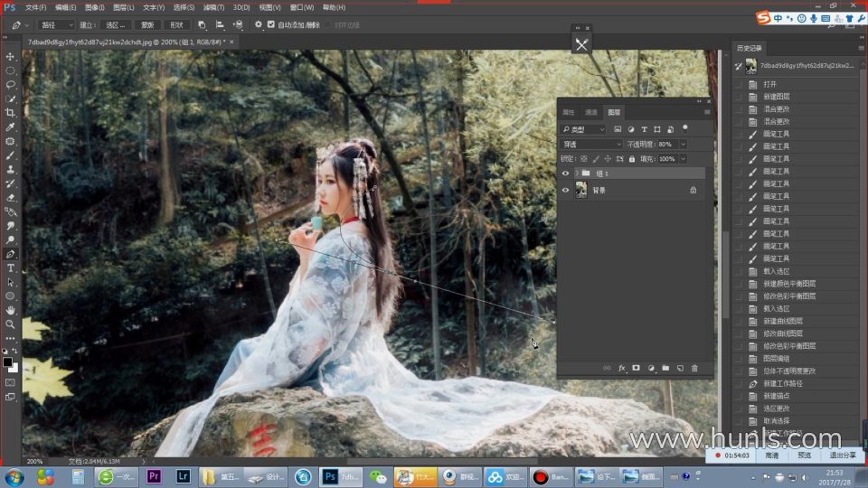
Task: Open fill 100% dropdown arrow
Action: pyautogui.click(x=684, y=159)
